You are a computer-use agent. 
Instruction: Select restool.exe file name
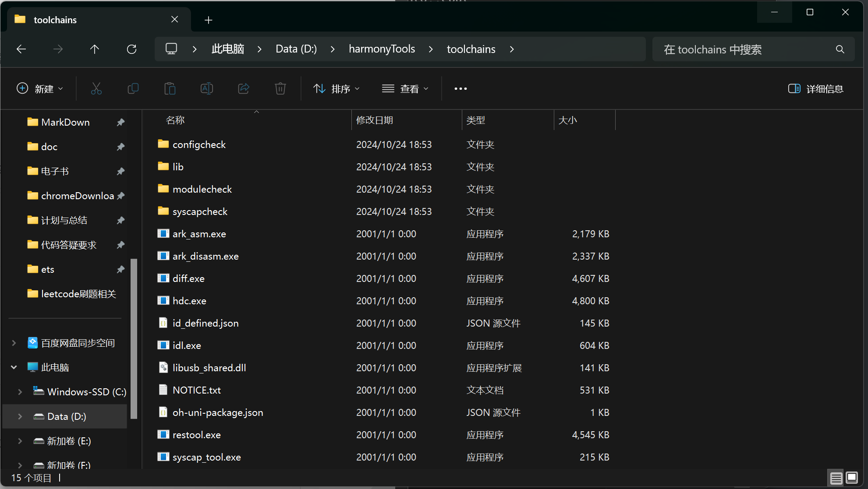tap(197, 435)
